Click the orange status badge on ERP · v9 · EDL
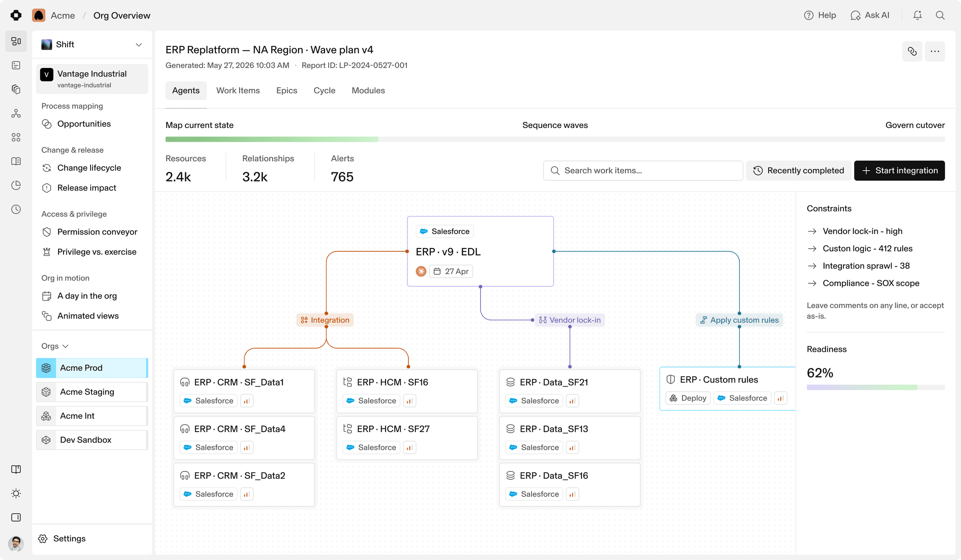961x560 pixels. pos(421,271)
